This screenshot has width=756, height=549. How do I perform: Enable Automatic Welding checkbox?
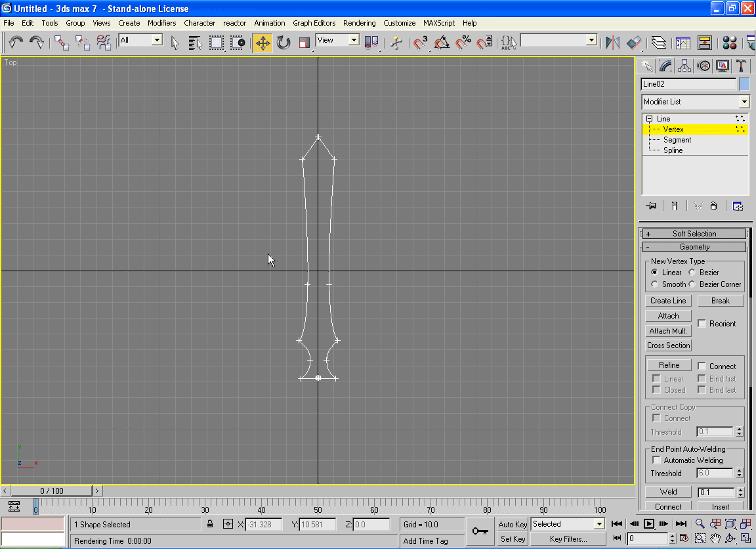coord(656,460)
